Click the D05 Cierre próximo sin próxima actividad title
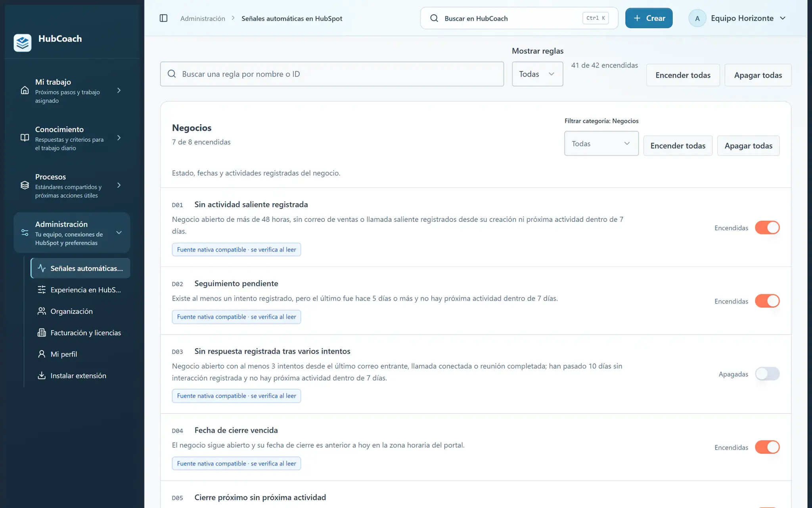The height and width of the screenshot is (508, 812). 260,497
